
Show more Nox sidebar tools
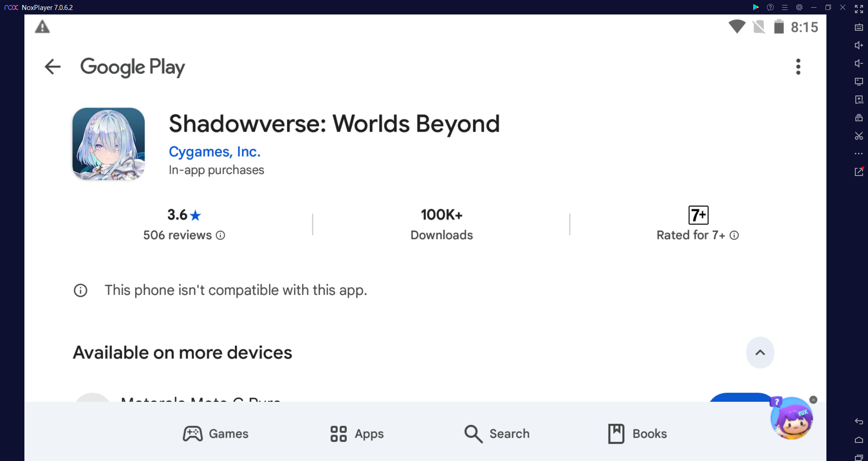pos(859,154)
